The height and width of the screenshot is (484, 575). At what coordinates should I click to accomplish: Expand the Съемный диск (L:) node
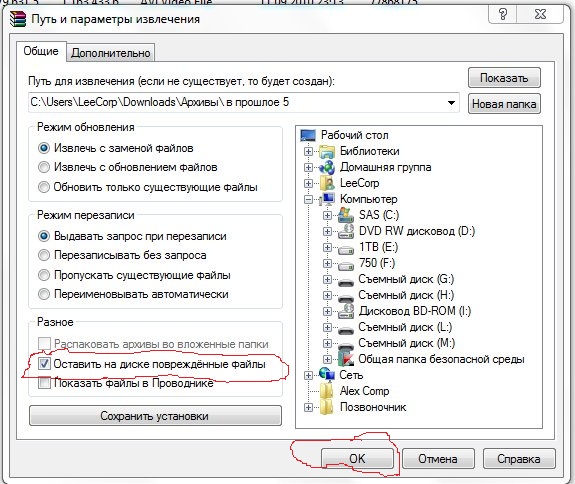pyautogui.click(x=327, y=327)
